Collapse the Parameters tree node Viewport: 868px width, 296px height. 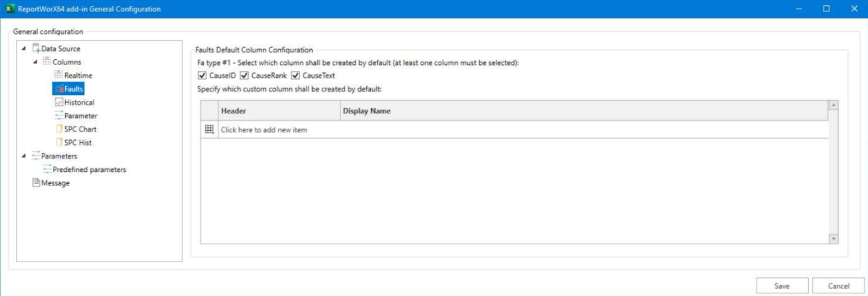tap(25, 156)
